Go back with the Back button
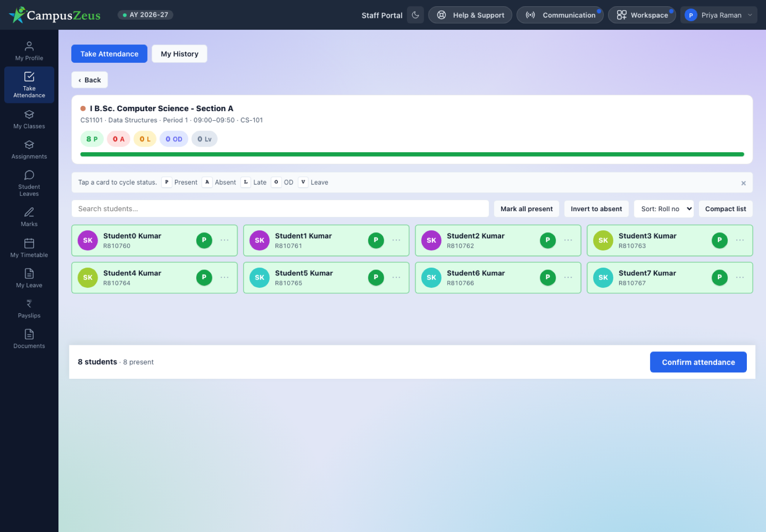Screen dimensions: 766x532 (90, 80)
